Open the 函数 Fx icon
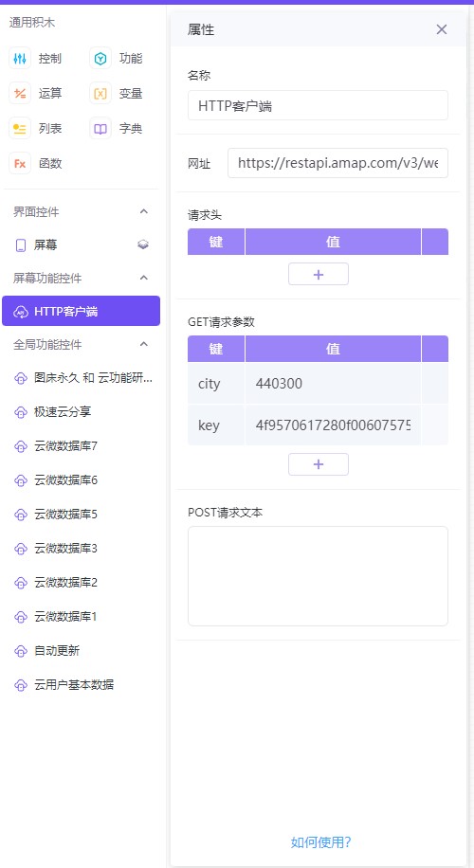 click(20, 163)
